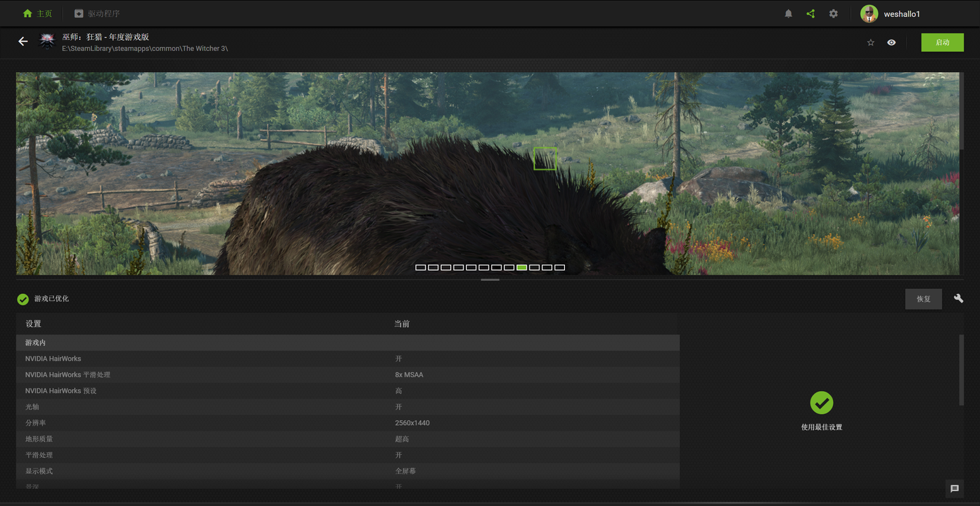Click the 分辨率 setting label
Screen dimensions: 980x506
pos(35,423)
